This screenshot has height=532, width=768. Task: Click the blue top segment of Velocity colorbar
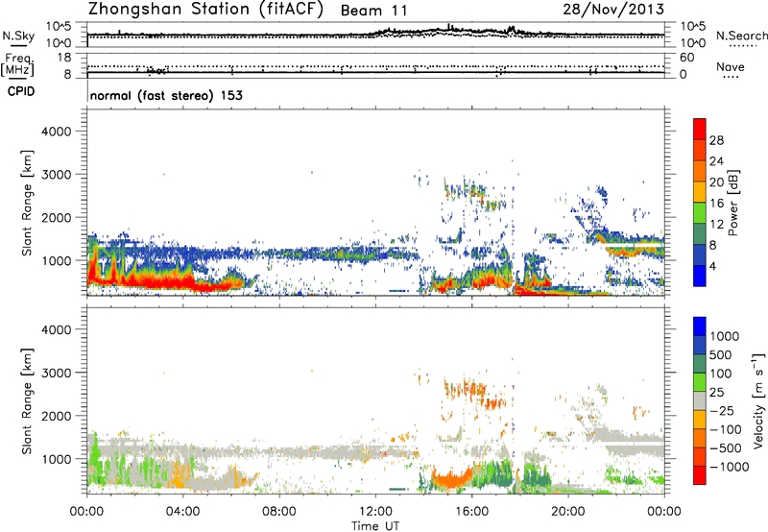[x=700, y=326]
